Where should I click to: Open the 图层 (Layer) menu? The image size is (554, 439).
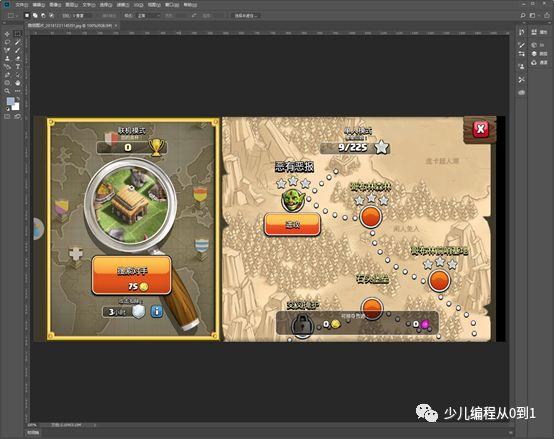(x=72, y=5)
